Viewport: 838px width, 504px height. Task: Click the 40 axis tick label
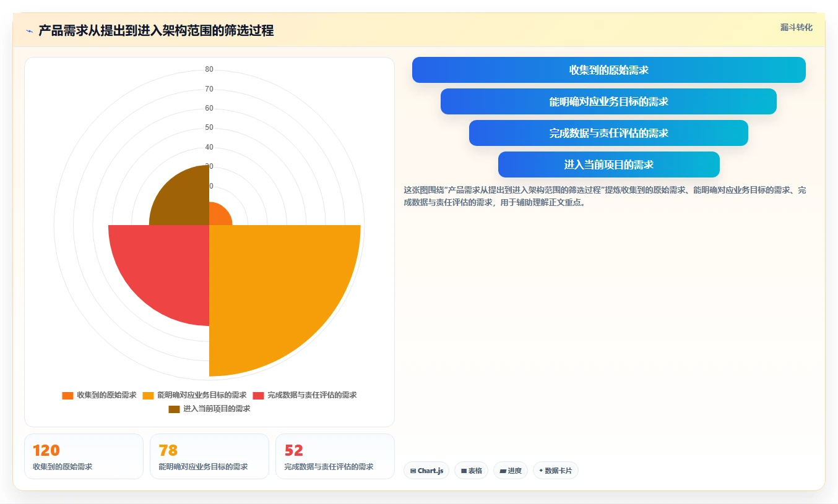(x=209, y=147)
